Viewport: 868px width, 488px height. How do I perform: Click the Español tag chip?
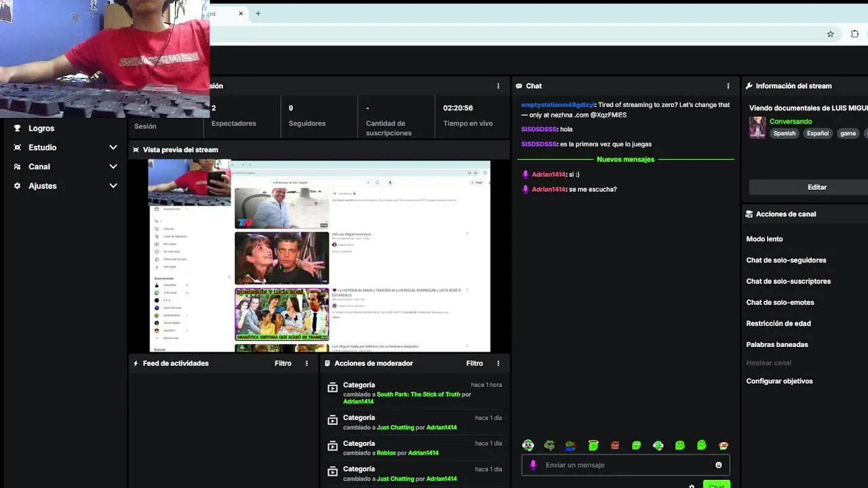tap(818, 134)
